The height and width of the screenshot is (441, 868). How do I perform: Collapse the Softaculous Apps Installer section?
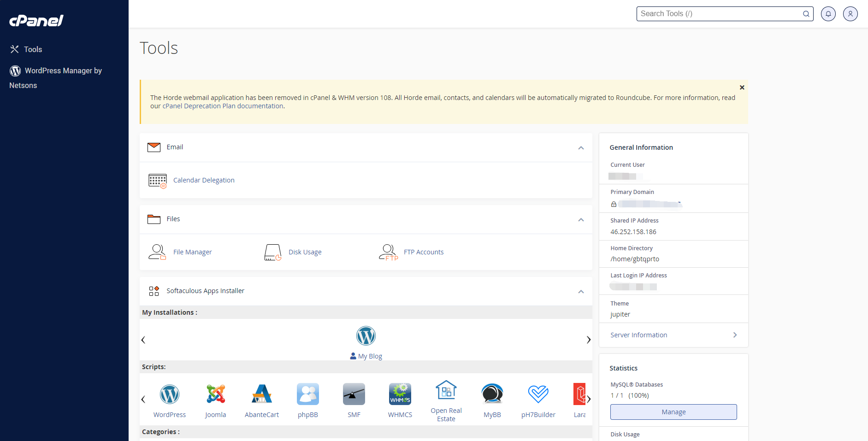(x=581, y=292)
